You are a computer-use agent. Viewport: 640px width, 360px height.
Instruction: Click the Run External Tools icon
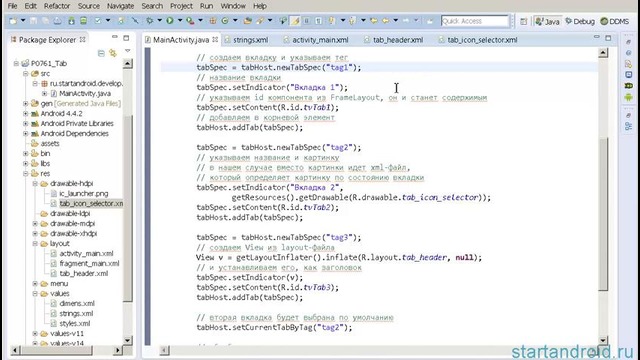[x=190, y=21]
